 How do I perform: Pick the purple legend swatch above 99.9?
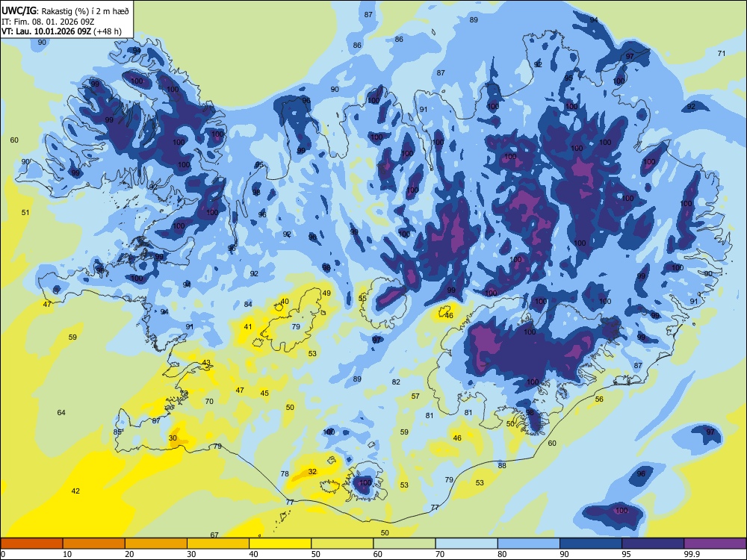[715, 544]
